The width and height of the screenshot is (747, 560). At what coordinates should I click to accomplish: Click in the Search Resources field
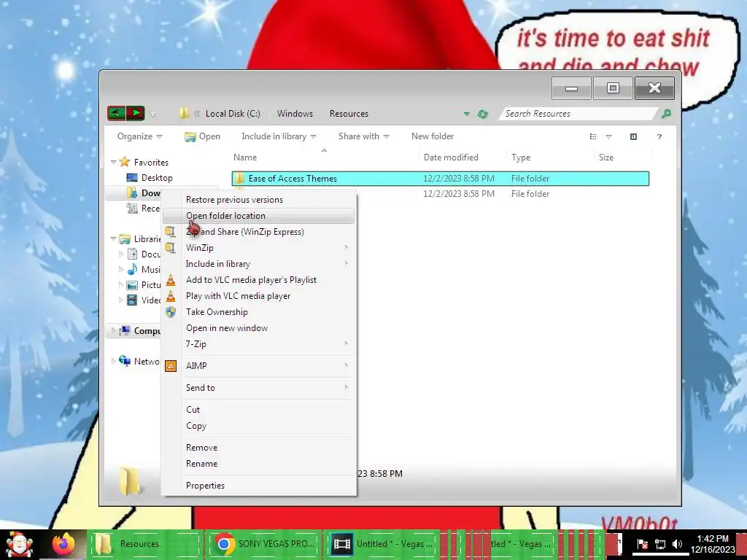578,114
